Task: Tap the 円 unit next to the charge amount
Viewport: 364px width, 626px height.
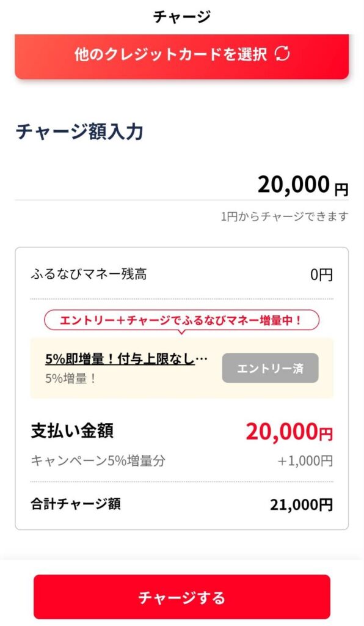Action: [x=341, y=190]
